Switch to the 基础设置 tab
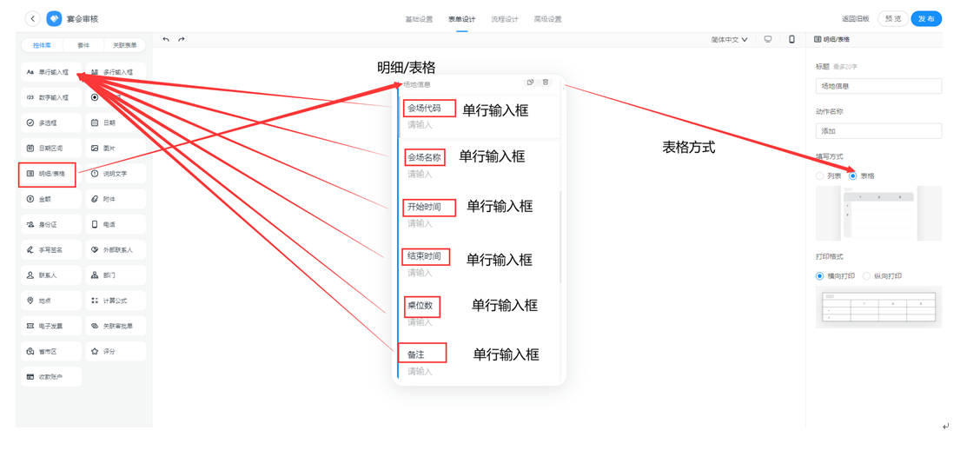 (419, 19)
